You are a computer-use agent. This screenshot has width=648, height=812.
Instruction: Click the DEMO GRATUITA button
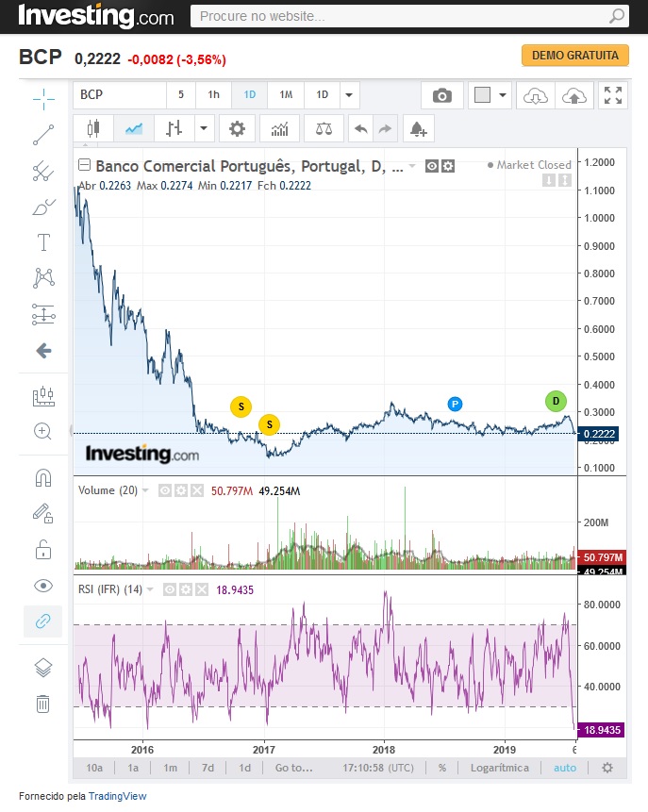pos(575,56)
